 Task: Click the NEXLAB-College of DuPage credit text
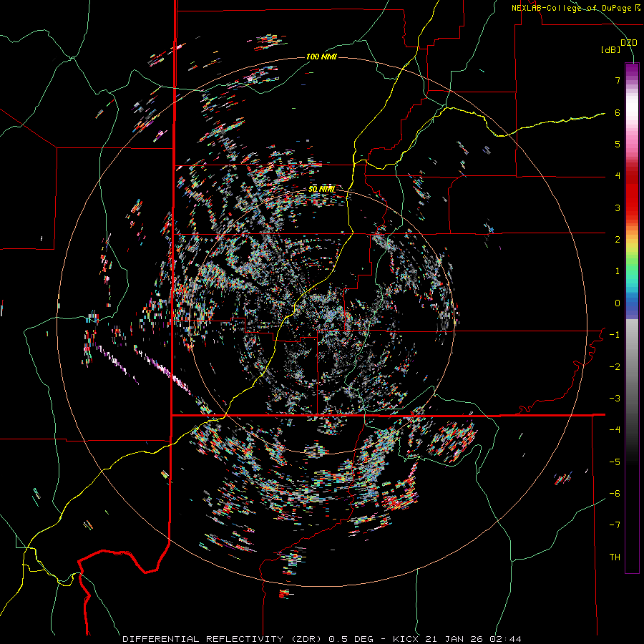575,8
